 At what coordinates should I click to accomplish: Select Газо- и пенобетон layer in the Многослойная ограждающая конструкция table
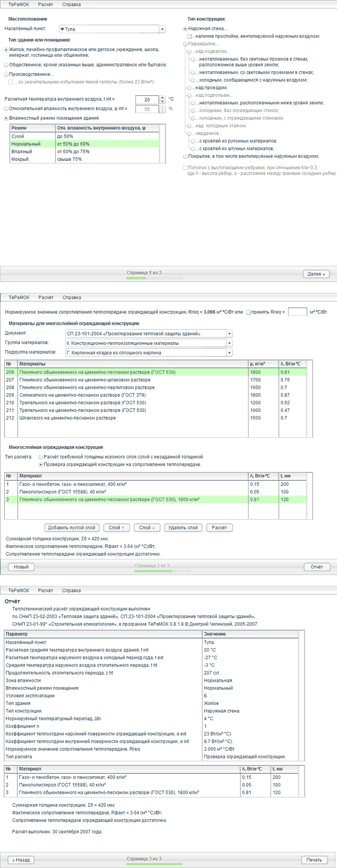click(156, 484)
